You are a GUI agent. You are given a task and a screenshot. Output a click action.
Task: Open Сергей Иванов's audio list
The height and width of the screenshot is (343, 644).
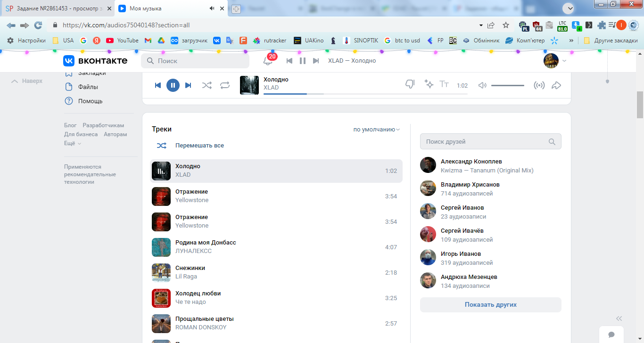[x=491, y=212]
